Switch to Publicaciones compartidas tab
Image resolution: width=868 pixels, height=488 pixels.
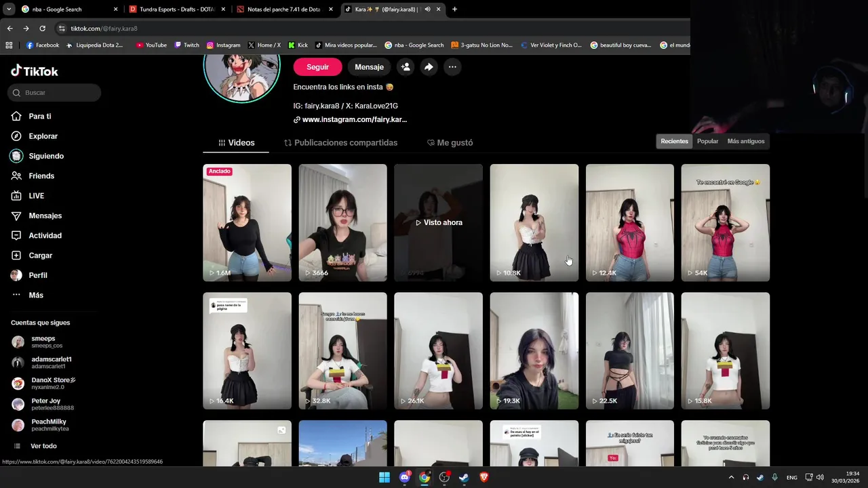click(x=340, y=143)
